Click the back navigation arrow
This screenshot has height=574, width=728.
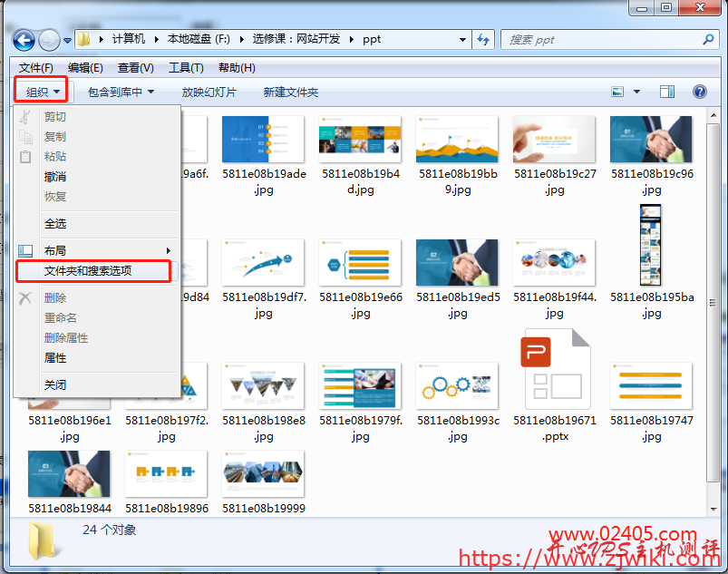point(24,39)
